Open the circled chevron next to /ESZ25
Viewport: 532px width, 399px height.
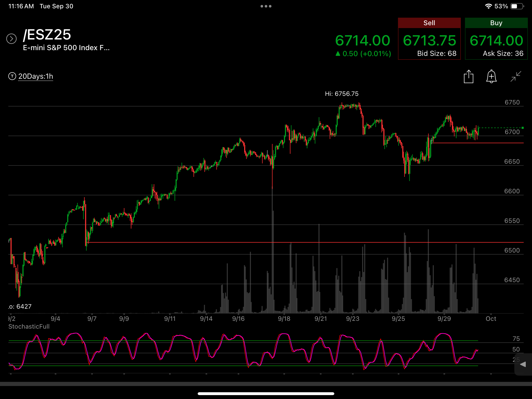click(11, 39)
